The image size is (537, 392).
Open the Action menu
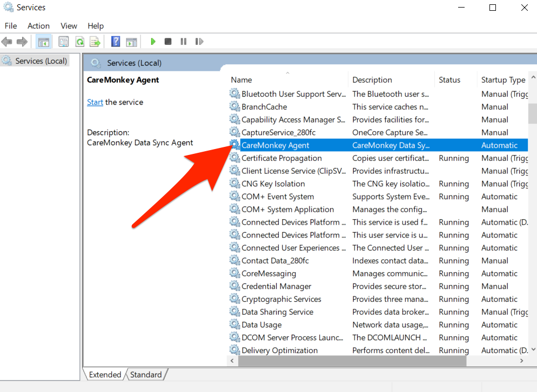tap(38, 26)
